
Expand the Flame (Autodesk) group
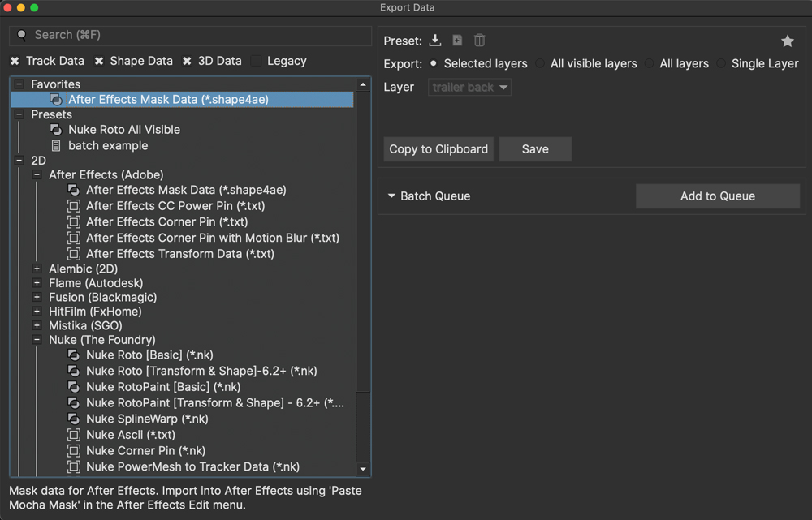(x=37, y=283)
